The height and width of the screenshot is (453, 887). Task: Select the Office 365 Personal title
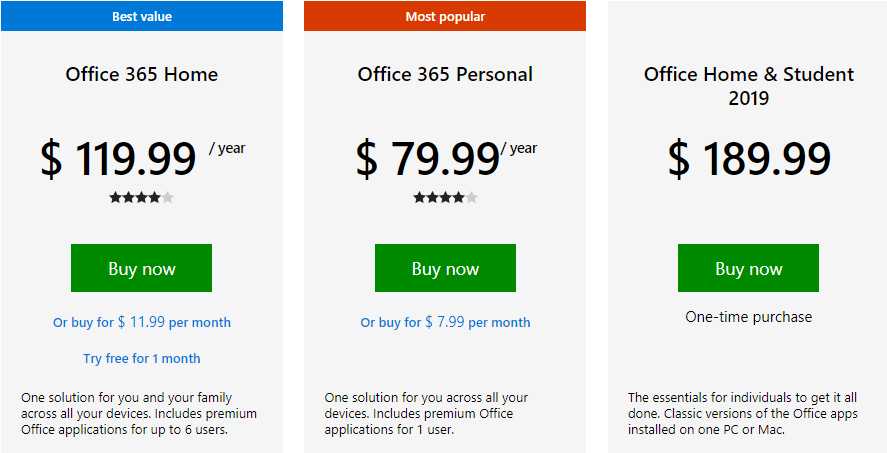click(445, 75)
